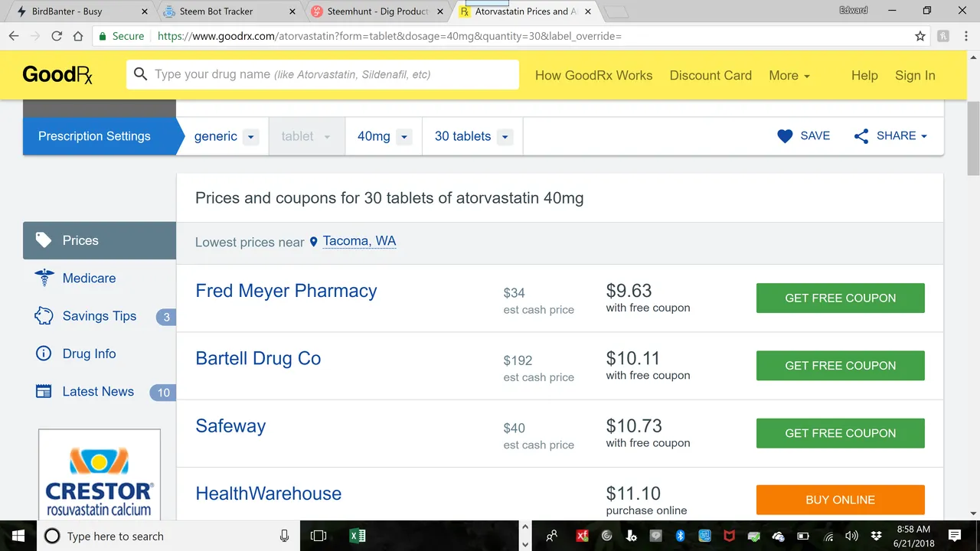Image resolution: width=980 pixels, height=551 pixels.
Task: Get free coupon for Safeway
Action: pyautogui.click(x=840, y=432)
